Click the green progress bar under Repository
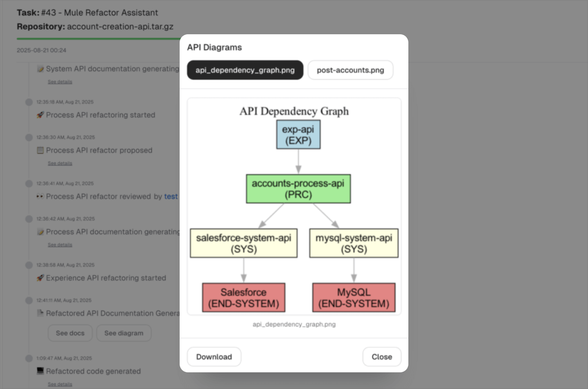The height and width of the screenshot is (389, 588). point(98,38)
